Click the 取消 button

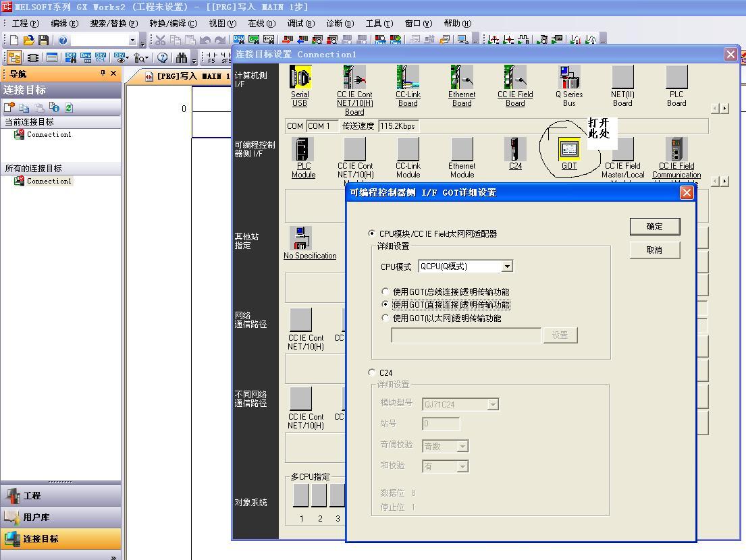(654, 250)
